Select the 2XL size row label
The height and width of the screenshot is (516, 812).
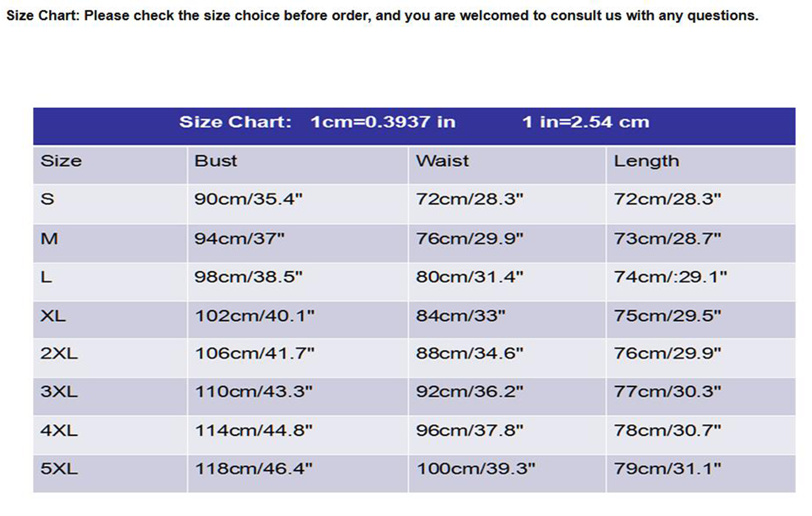(59, 354)
